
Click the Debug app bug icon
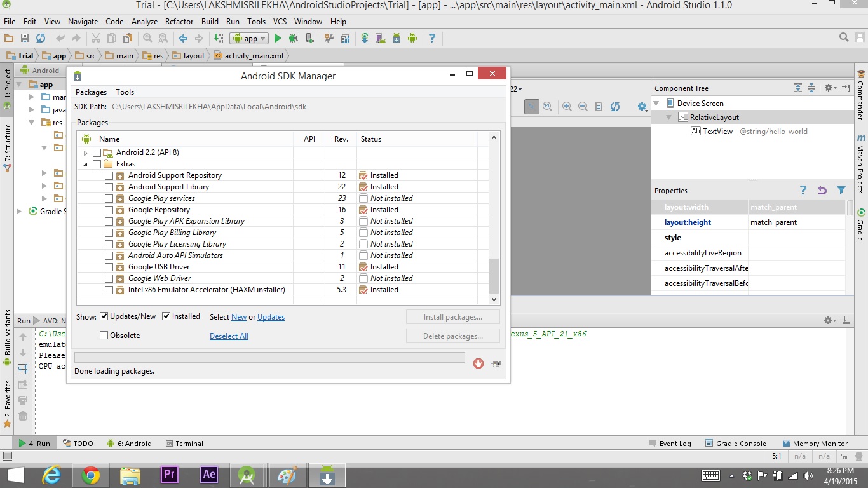293,39
